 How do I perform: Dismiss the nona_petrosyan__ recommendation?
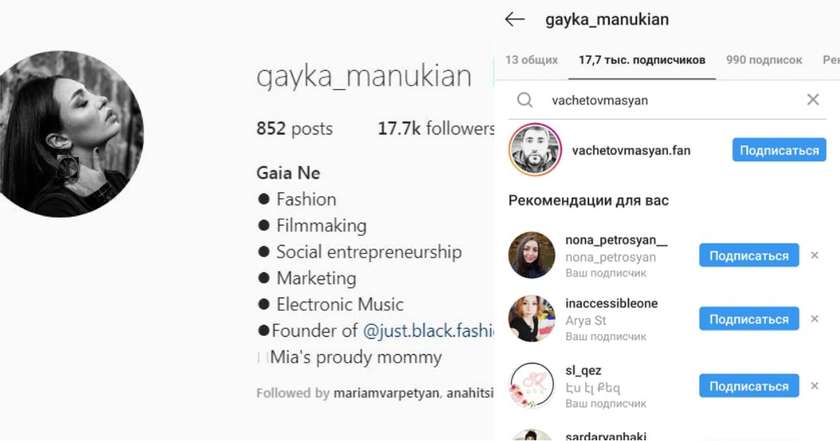click(814, 256)
